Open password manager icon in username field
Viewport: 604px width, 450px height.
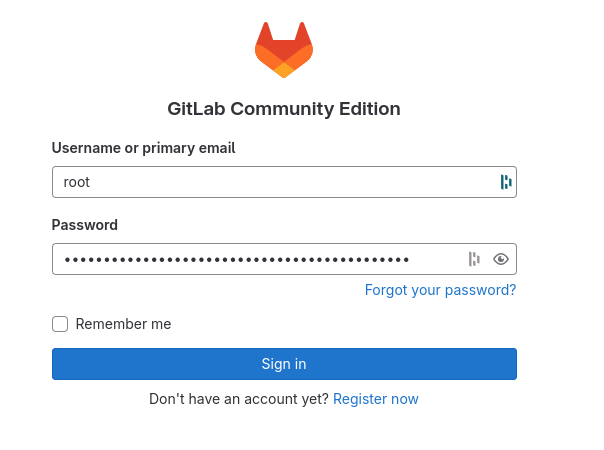(506, 182)
